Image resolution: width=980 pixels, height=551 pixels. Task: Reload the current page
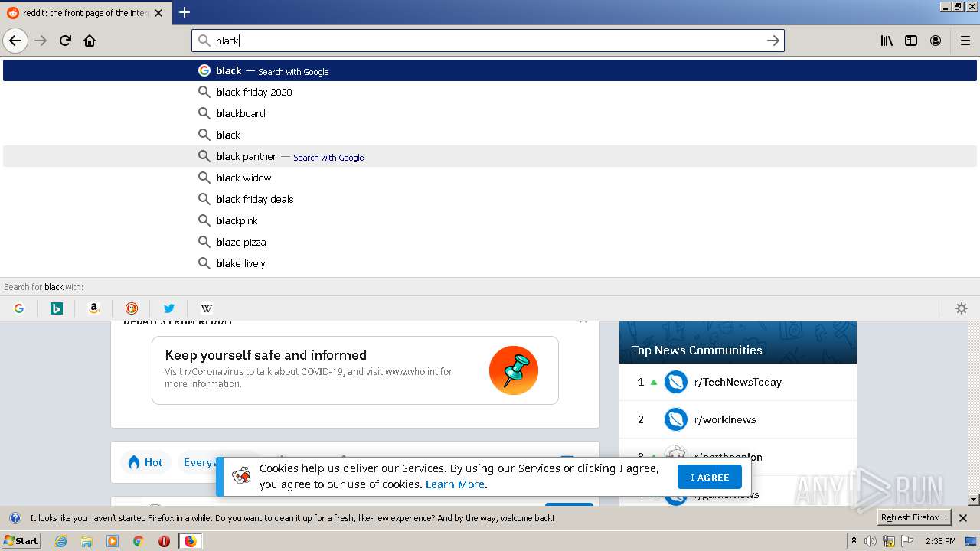tap(66, 41)
